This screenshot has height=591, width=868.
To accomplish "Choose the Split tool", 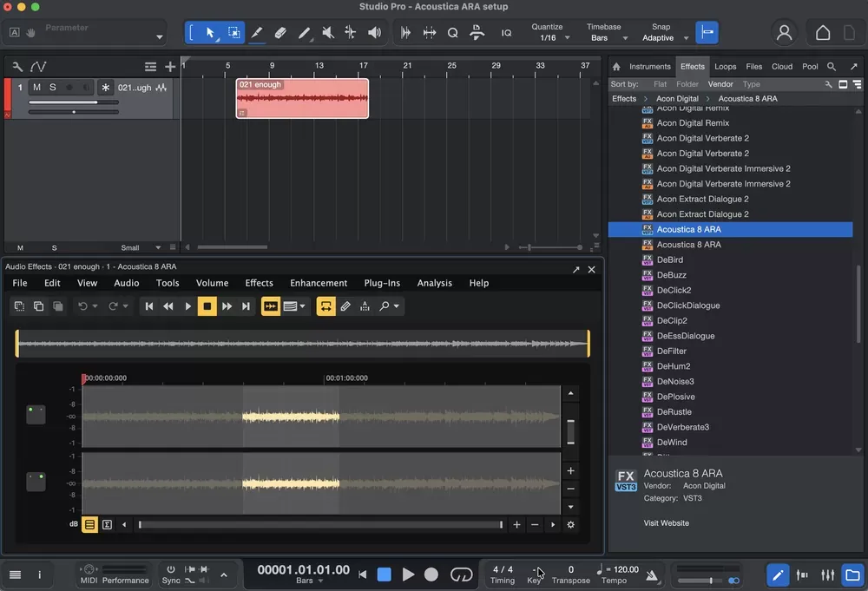I will (256, 33).
